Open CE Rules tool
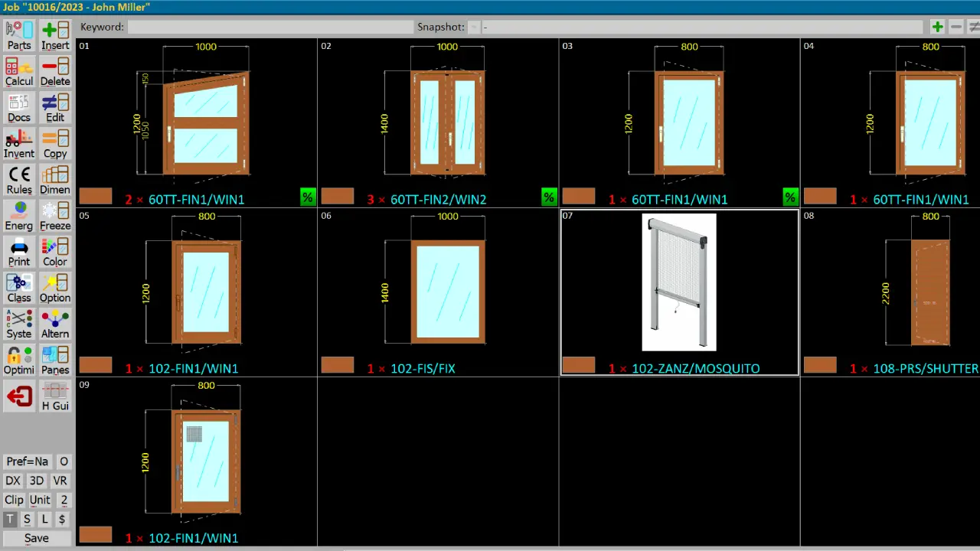Image resolution: width=980 pixels, height=551 pixels. tap(19, 180)
